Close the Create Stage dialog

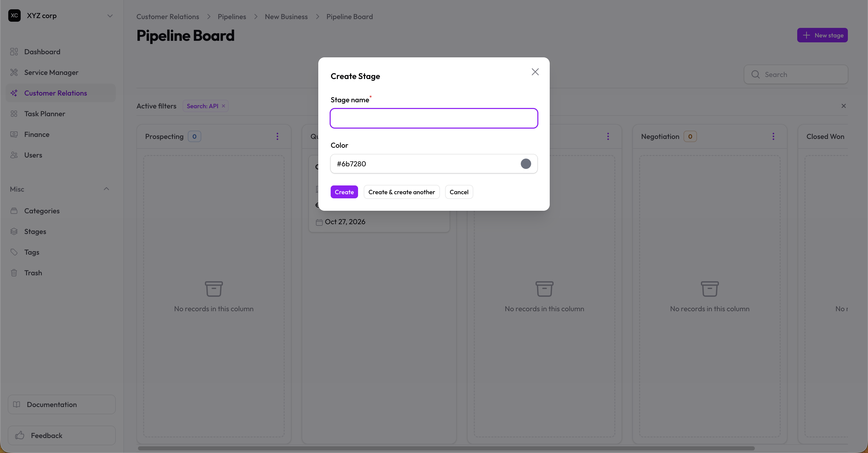click(x=535, y=72)
